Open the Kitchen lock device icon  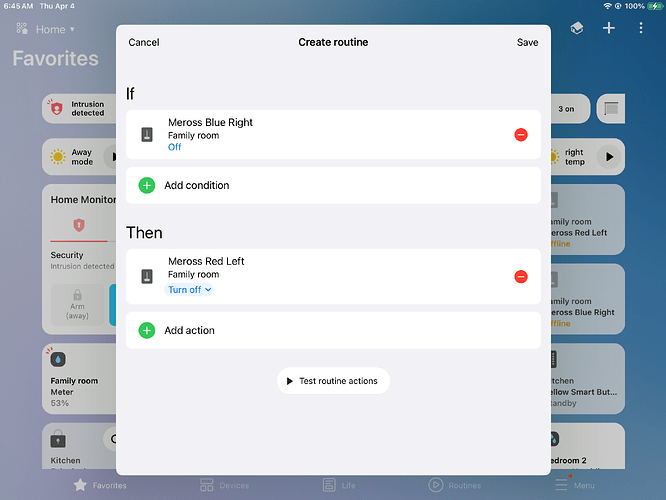click(x=58, y=440)
